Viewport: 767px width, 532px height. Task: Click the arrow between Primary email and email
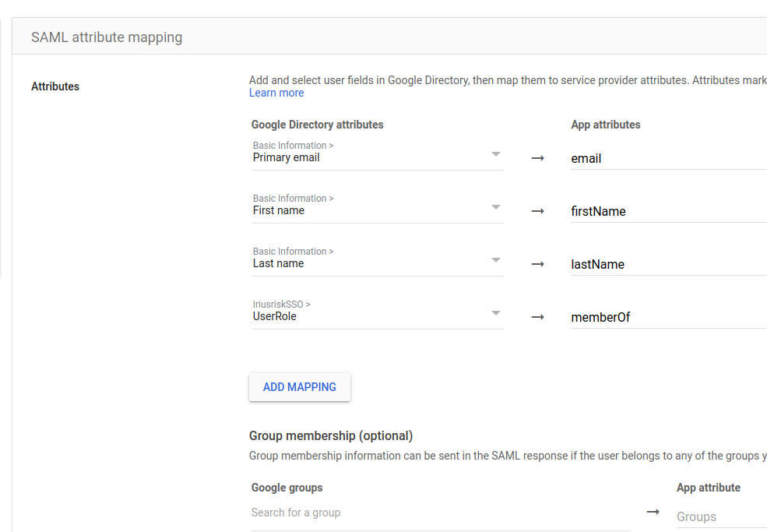[x=537, y=158]
